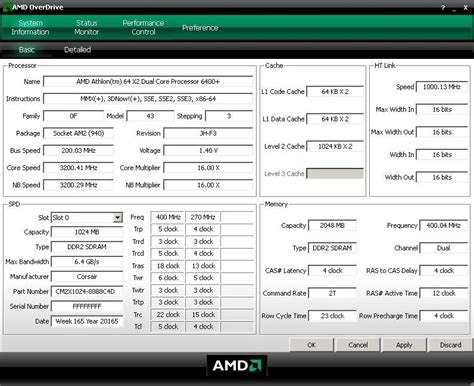Click the Max Bandwidth value 6.4 GB/s
The image size is (474, 386).
pos(87,262)
